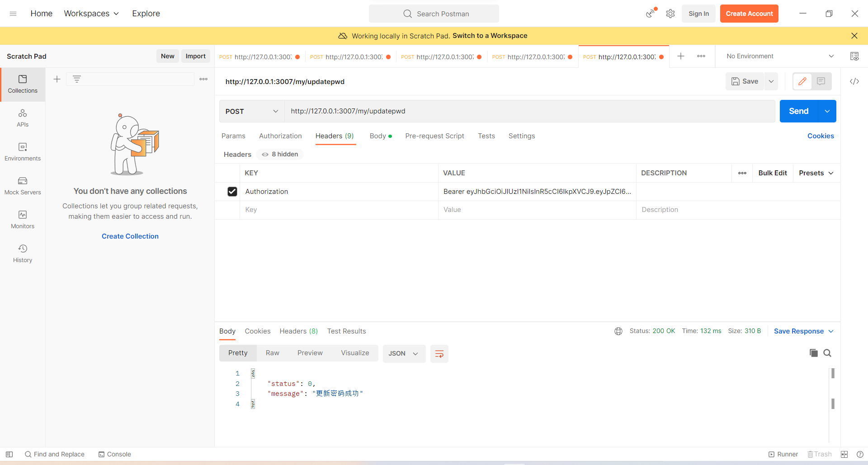
Task: Click the two-pane layout icon
Action: click(844, 454)
